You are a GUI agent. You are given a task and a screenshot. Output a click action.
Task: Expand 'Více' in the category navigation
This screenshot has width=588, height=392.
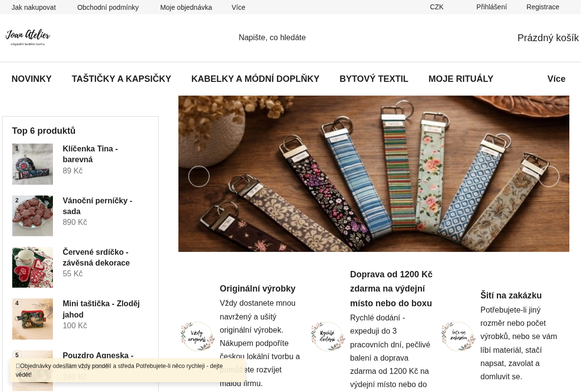tap(556, 79)
